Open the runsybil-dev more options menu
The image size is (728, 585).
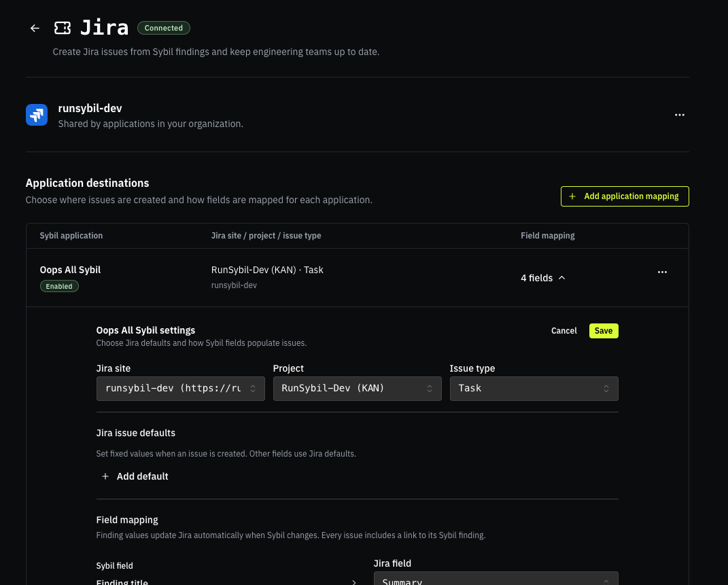[x=679, y=115]
